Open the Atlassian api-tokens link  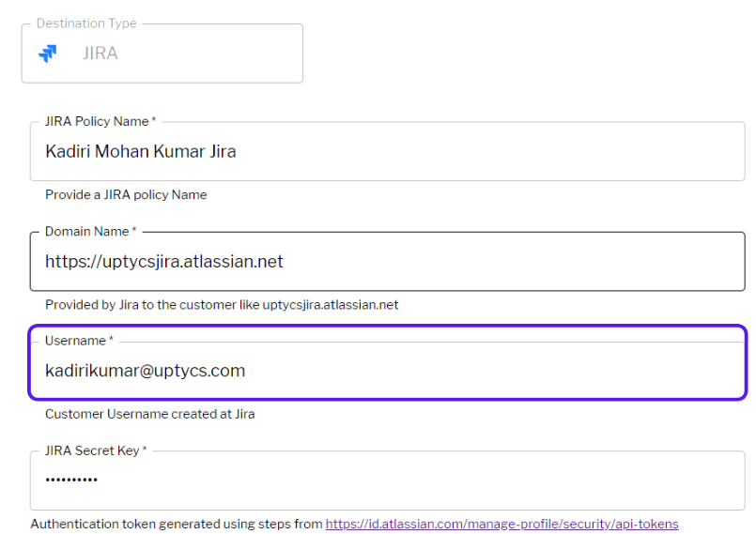click(x=501, y=524)
